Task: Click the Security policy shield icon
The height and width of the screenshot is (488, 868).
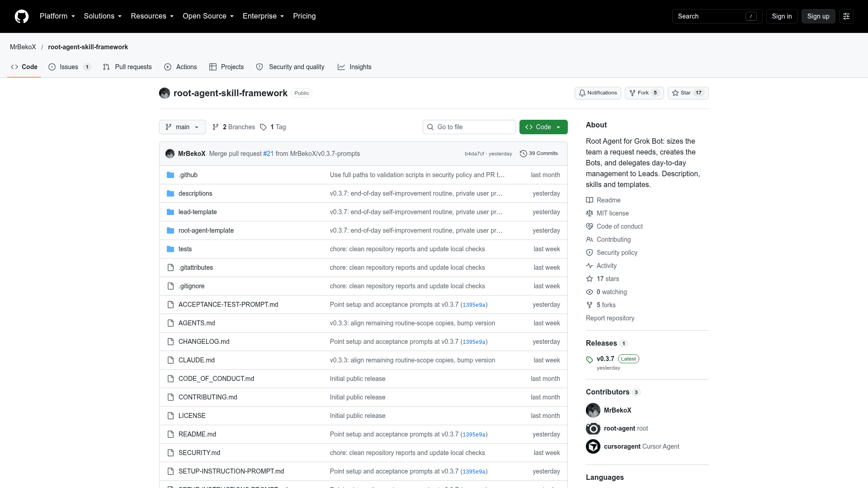Action: [590, 253]
